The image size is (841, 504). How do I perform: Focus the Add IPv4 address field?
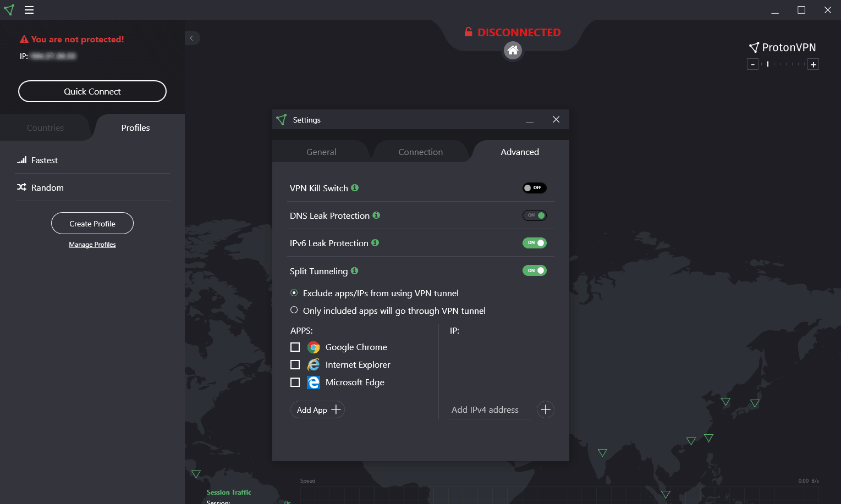pos(490,409)
